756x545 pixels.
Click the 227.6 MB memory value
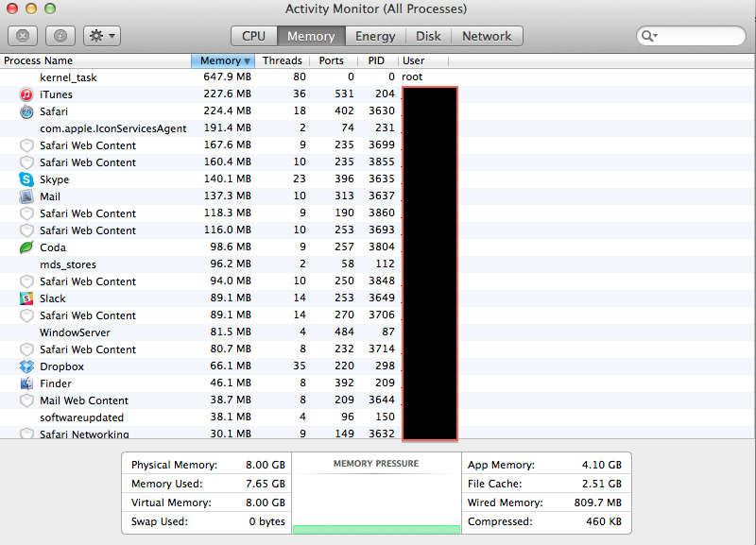click(227, 94)
